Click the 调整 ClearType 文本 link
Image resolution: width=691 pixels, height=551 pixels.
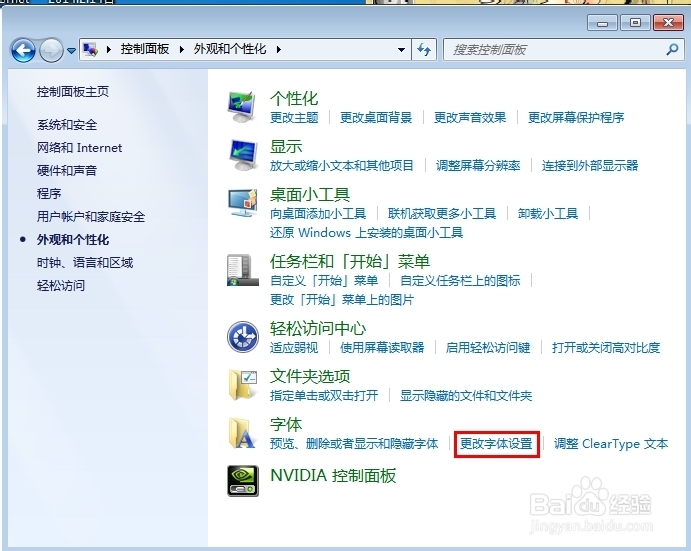point(611,444)
